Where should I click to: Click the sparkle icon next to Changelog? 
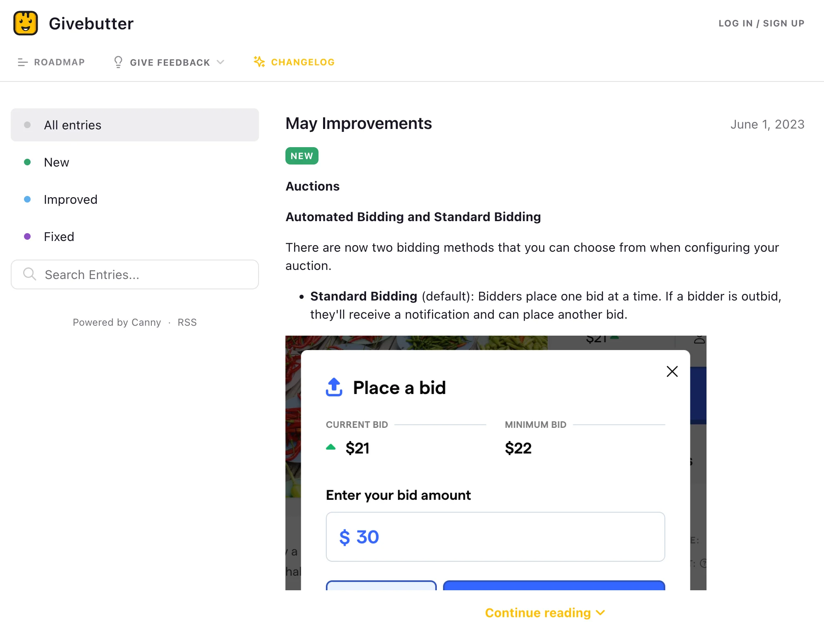coord(259,62)
